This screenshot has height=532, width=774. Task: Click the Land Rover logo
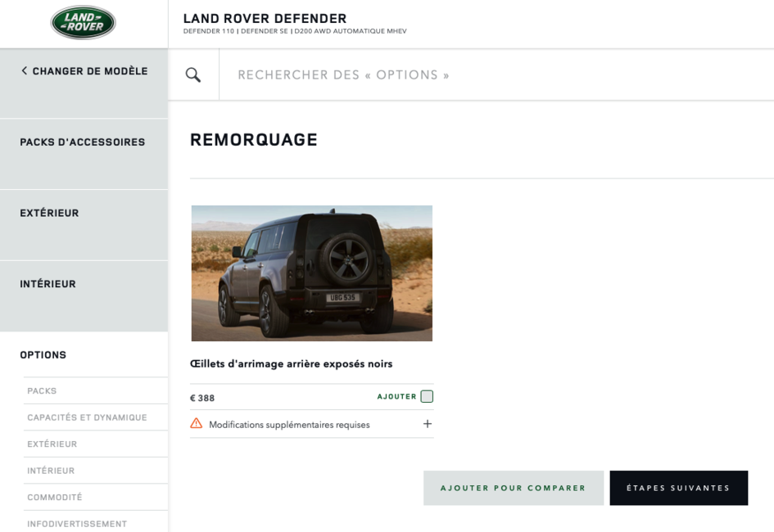pyautogui.click(x=83, y=23)
